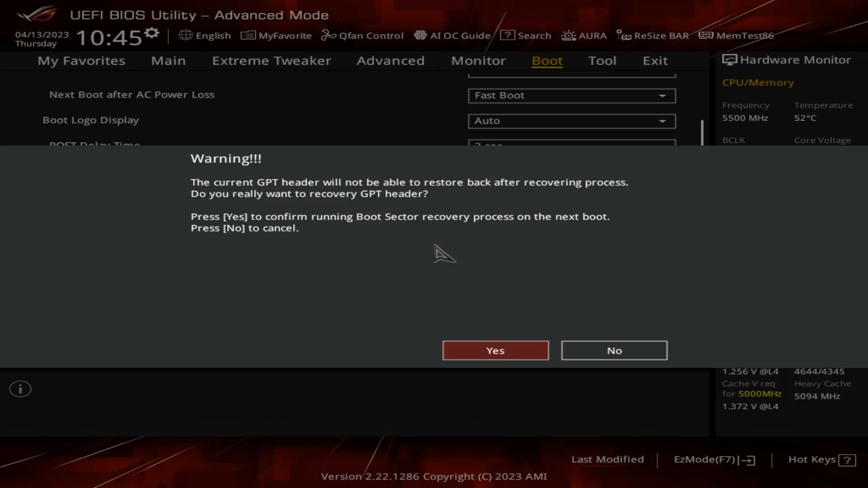Screen dimensions: 868x488
Task: Open the Search tool
Action: (526, 36)
